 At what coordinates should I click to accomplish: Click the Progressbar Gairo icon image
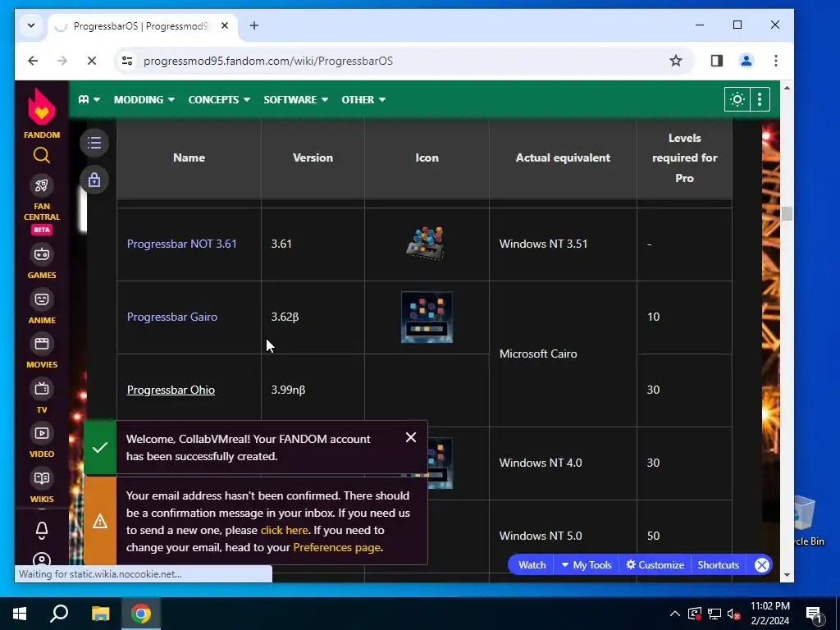427,317
